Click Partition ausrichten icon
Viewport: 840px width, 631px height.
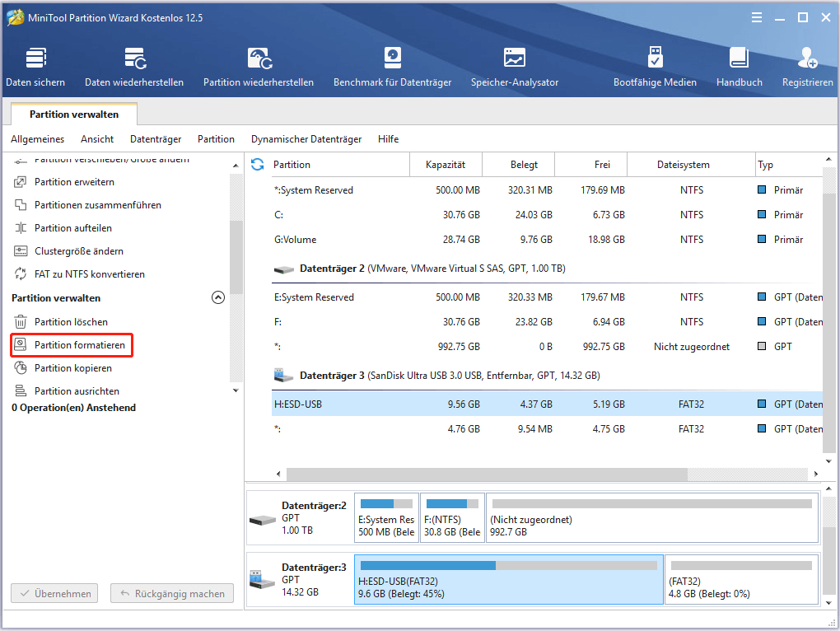(21, 391)
